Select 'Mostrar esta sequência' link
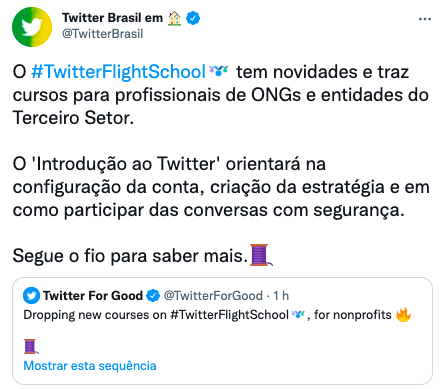Screen dimensions: 443x389 pos(90,366)
